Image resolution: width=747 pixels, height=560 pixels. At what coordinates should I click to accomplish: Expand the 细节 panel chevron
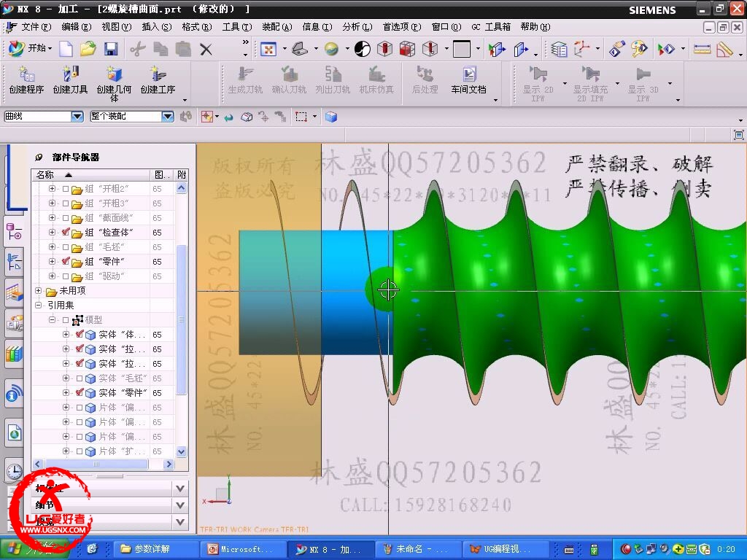180,505
